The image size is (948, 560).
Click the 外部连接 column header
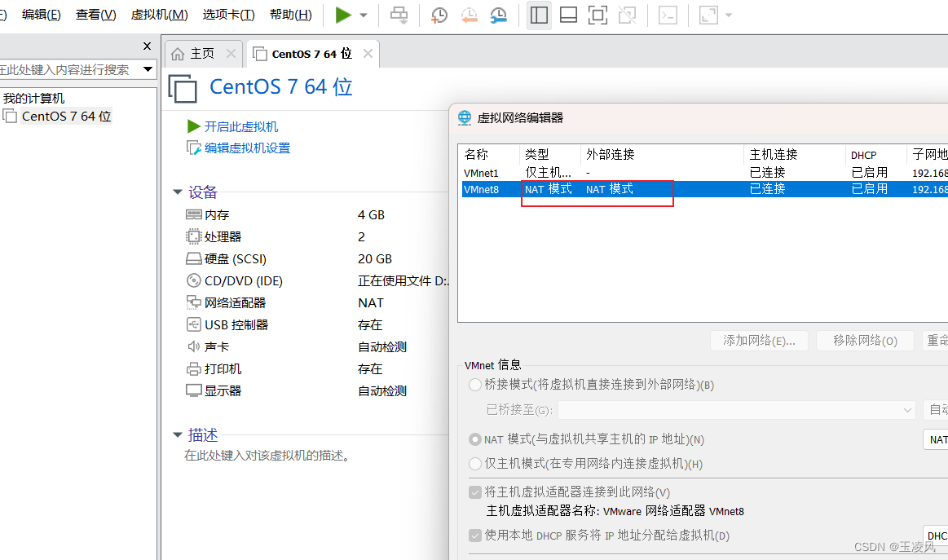point(661,154)
